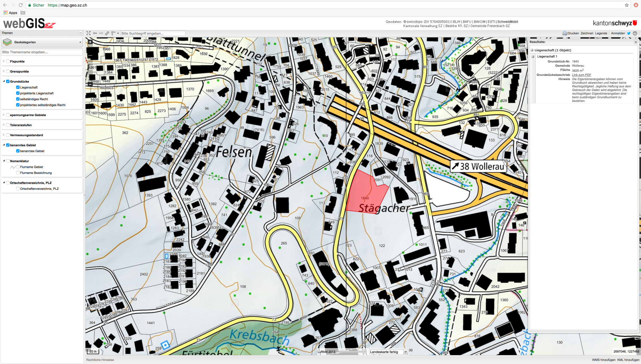Viewport: 641px width, 364px height.
Task: Select the measure ruler tool
Action: [113, 33]
